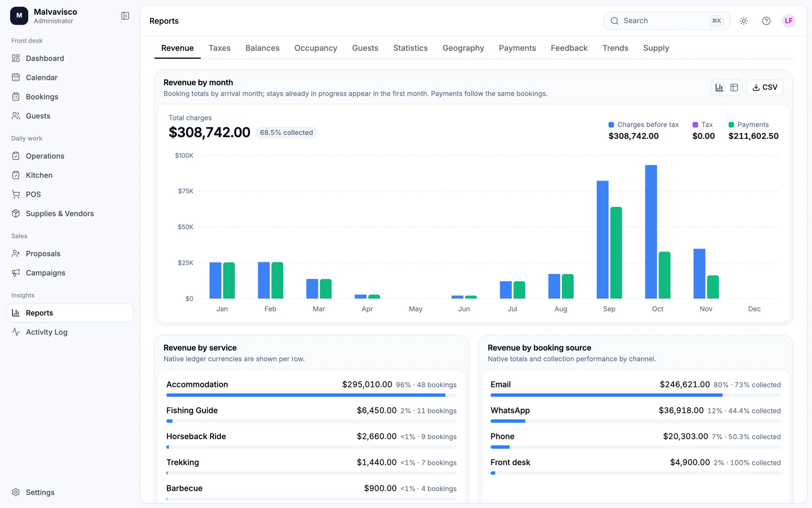Switch to bar chart view

(719, 87)
